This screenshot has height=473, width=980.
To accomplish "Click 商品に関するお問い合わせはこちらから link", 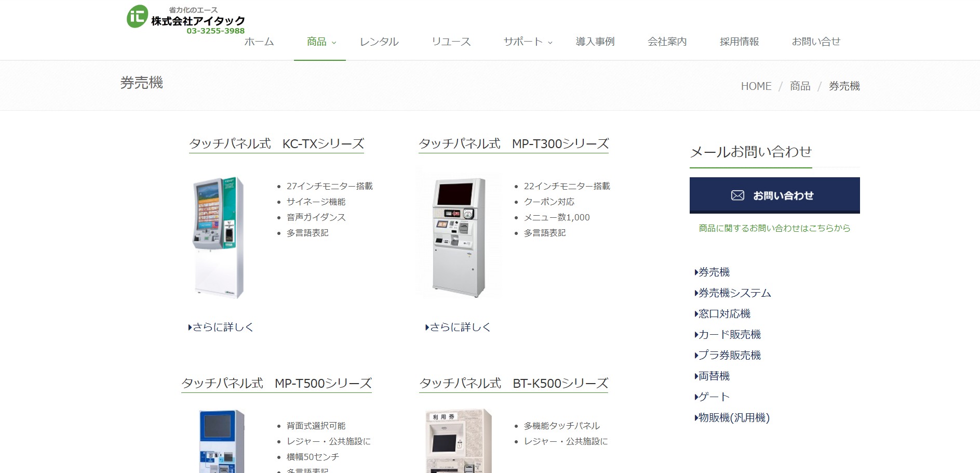I will 774,228.
